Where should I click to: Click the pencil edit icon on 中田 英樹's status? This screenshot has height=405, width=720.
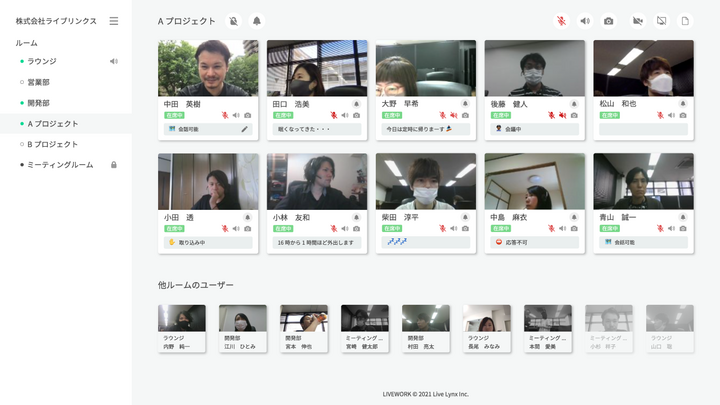click(245, 129)
